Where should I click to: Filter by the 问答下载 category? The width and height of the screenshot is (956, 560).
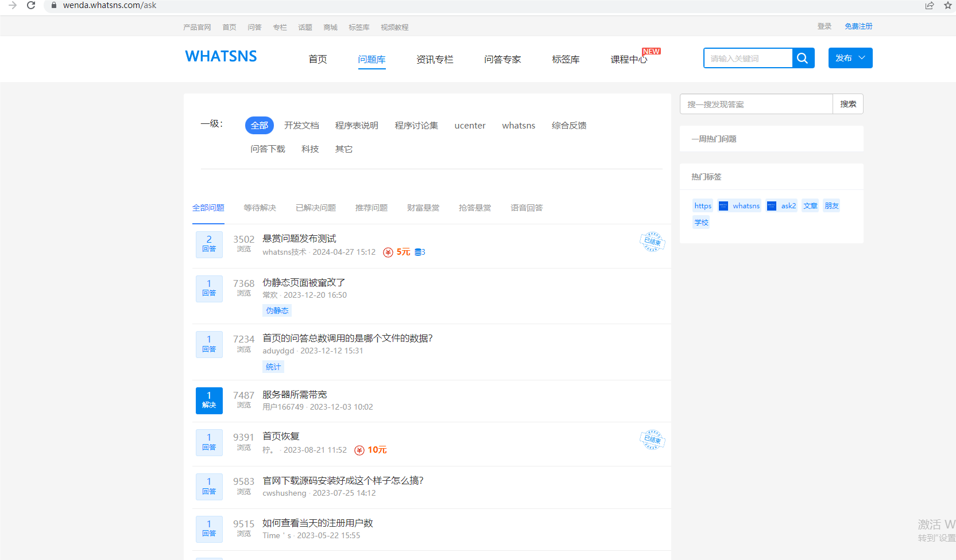point(268,149)
